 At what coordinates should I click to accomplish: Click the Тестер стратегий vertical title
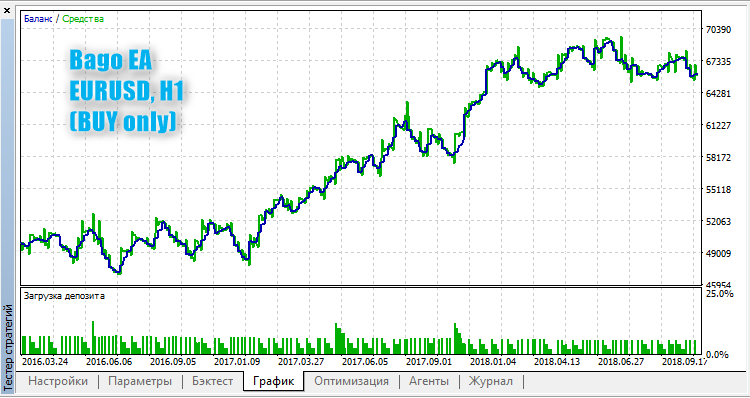(x=8, y=348)
